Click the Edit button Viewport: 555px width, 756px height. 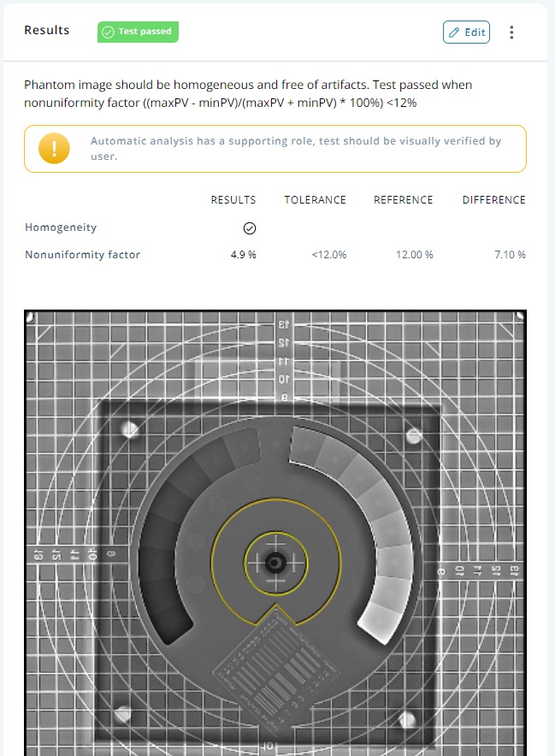pos(466,32)
